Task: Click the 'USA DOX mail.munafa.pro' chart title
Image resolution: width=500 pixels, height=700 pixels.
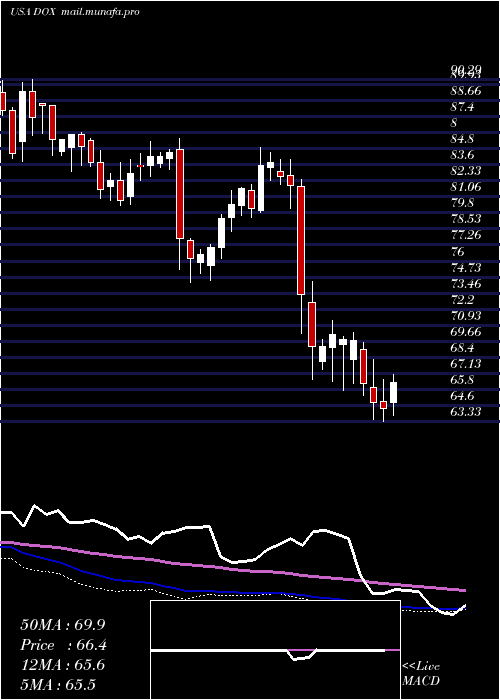Action: [75, 12]
